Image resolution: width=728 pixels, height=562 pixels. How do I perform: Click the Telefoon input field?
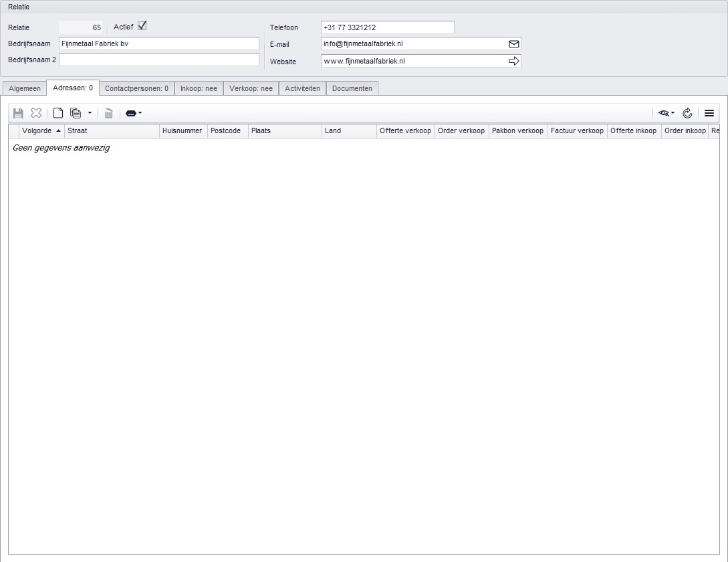[387, 27]
